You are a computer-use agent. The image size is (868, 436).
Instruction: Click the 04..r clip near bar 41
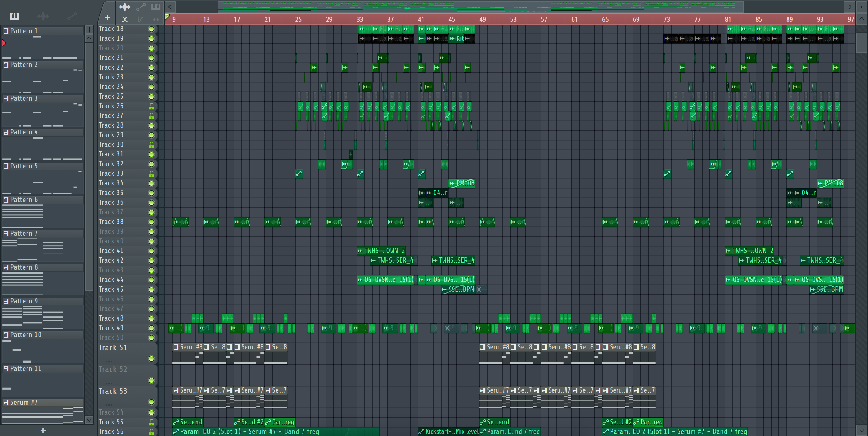point(437,193)
